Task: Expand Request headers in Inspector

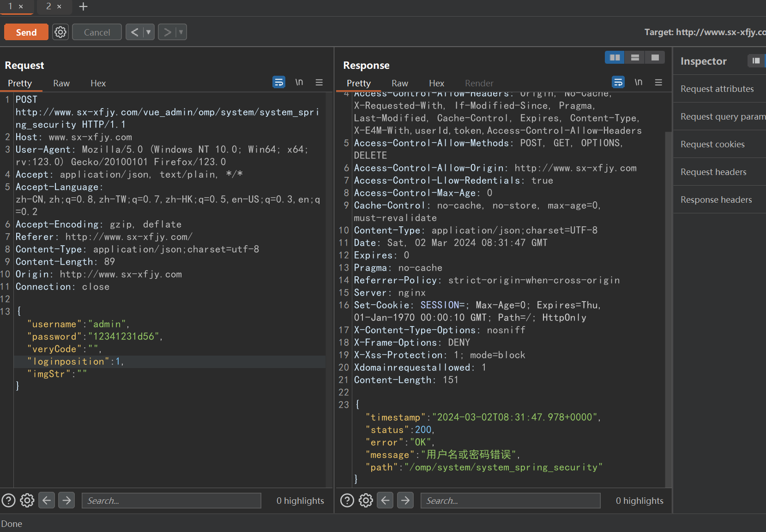Action: (719, 172)
